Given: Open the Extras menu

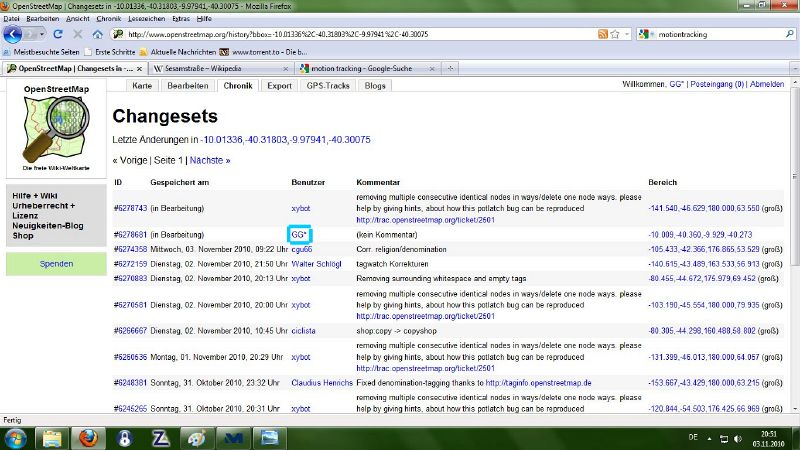Looking at the screenshot, I should [181, 19].
